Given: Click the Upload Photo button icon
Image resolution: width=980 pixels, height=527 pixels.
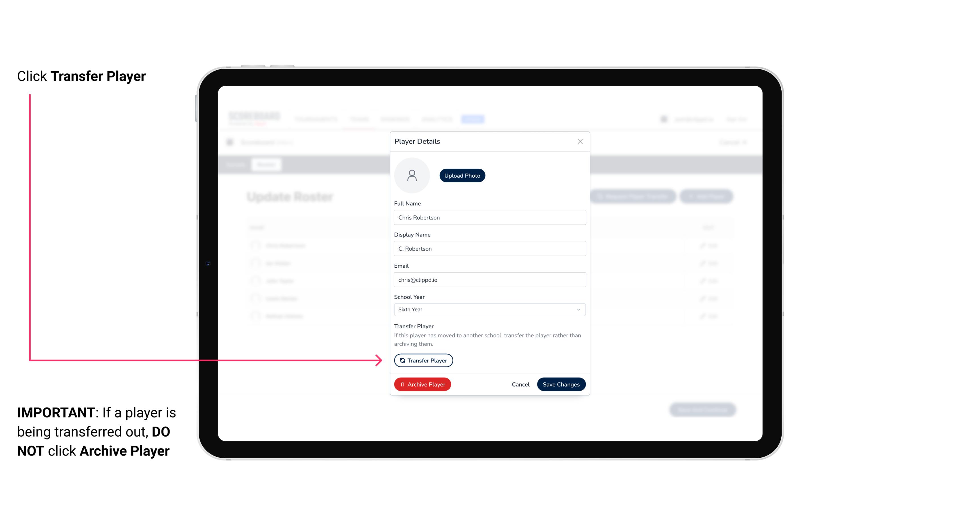Looking at the screenshot, I should click(x=462, y=175).
